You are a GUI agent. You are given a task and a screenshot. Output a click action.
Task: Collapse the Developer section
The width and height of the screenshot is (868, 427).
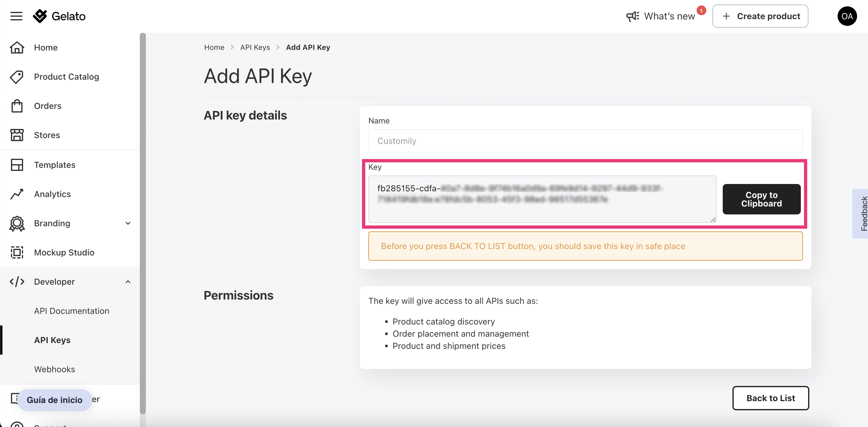(x=127, y=282)
